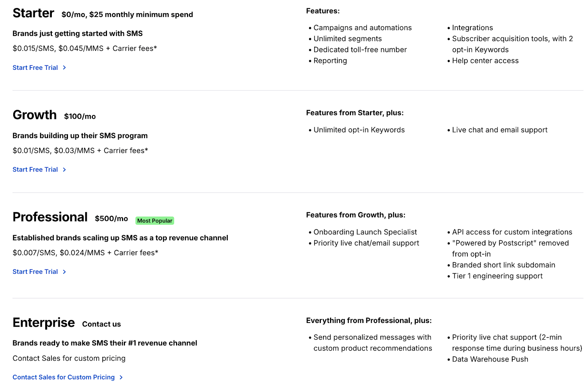Click the chevron beside Professional's Start Free Trial
This screenshot has width=588, height=391.
[64, 272]
